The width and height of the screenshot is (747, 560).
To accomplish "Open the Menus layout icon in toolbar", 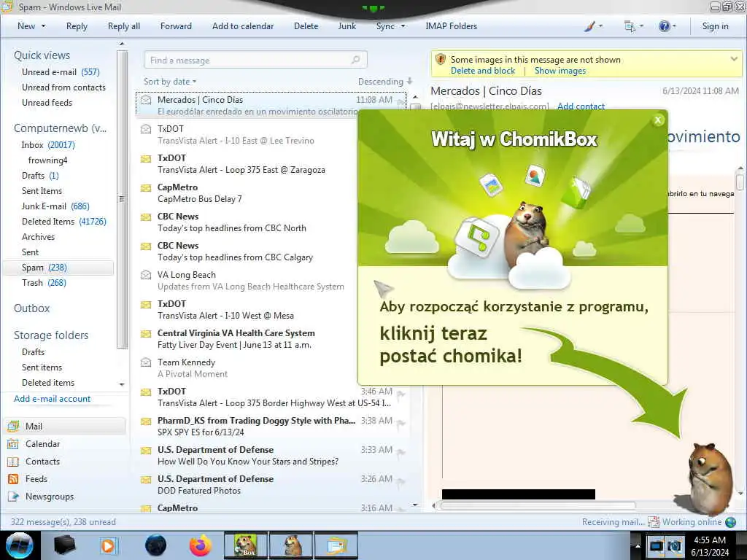I will pos(630,26).
